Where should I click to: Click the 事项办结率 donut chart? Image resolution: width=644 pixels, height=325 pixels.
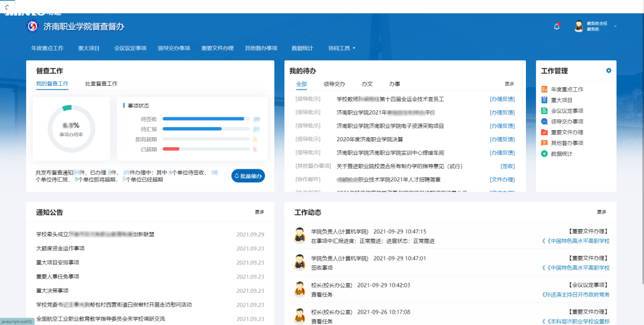72,129
